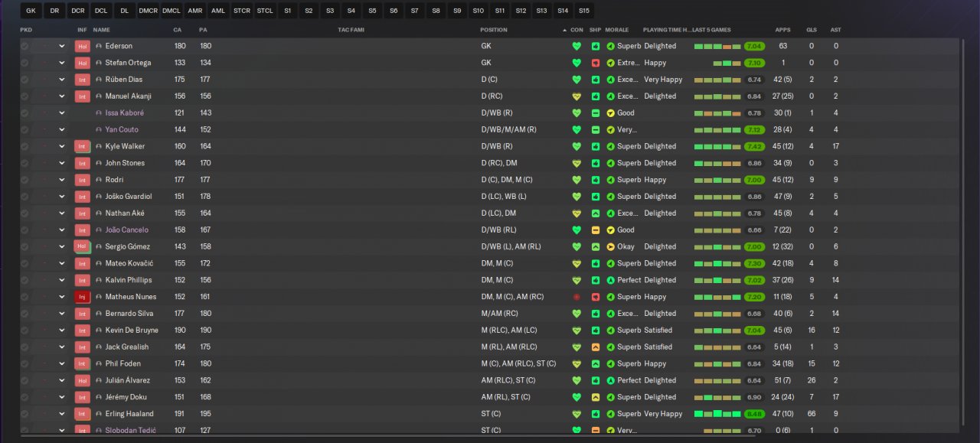980x443 pixels.
Task: Click Ederson's last 5 games form bars
Action: [x=717, y=46]
